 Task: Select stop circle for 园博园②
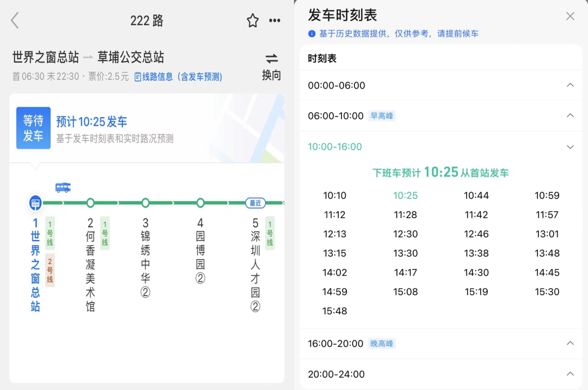click(x=200, y=203)
